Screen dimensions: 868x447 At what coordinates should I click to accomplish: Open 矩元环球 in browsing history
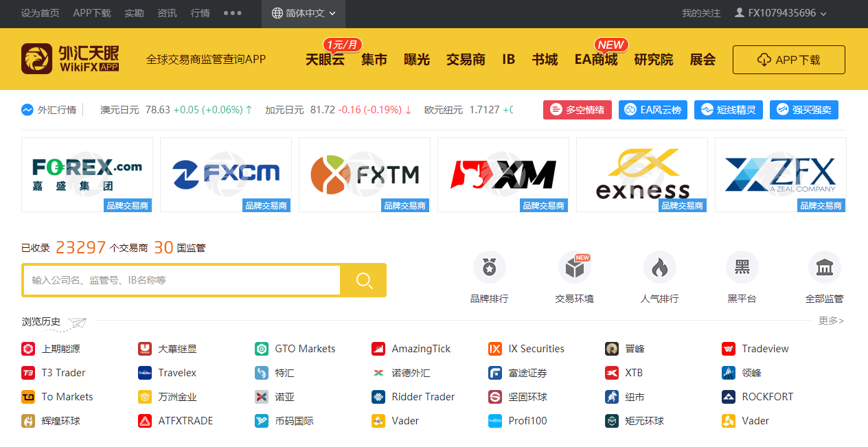[x=644, y=421]
